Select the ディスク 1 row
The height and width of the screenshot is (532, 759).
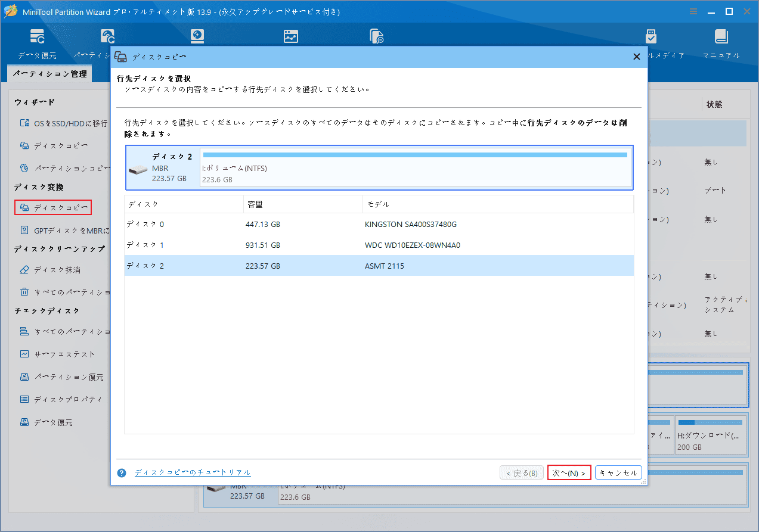(x=379, y=245)
